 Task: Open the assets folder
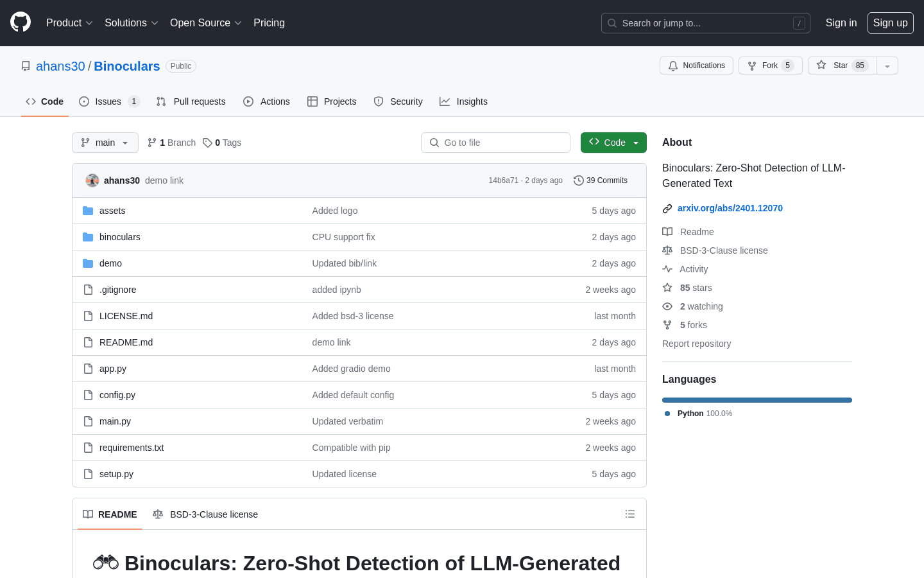[112, 211]
